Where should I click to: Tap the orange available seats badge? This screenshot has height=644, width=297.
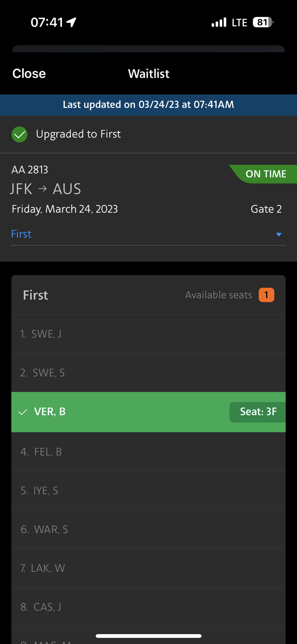[266, 295]
